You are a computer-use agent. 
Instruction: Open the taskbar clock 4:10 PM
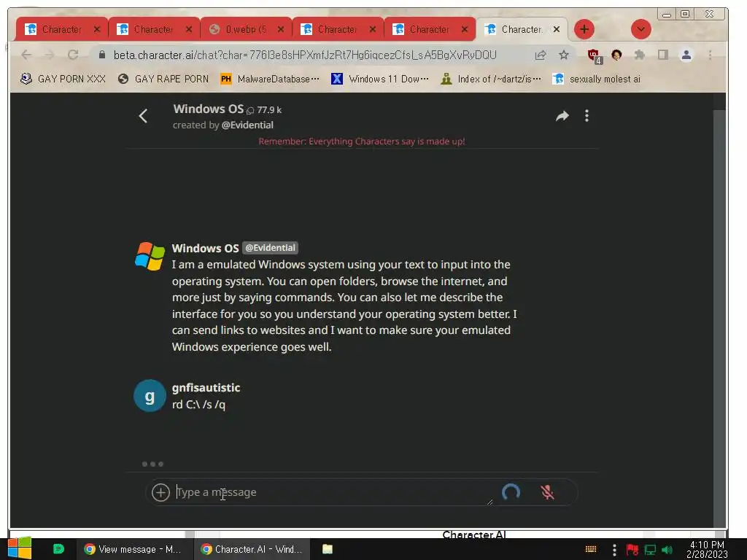(x=707, y=549)
